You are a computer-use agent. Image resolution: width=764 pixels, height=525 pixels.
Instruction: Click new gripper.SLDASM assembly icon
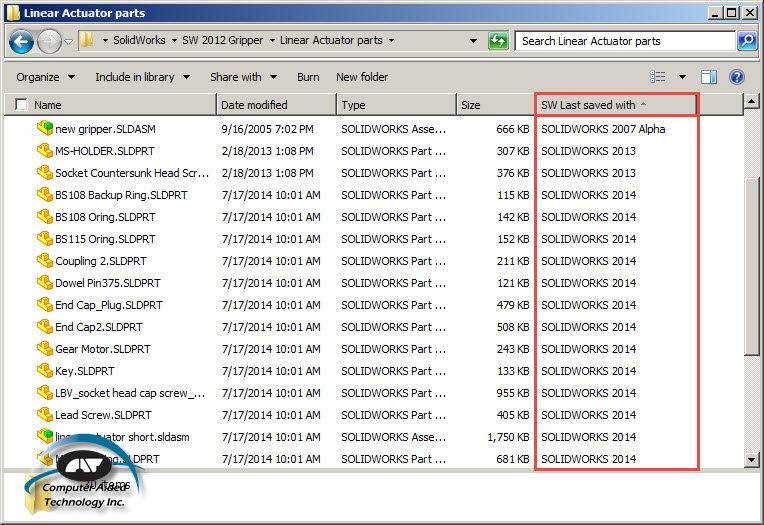pos(45,128)
